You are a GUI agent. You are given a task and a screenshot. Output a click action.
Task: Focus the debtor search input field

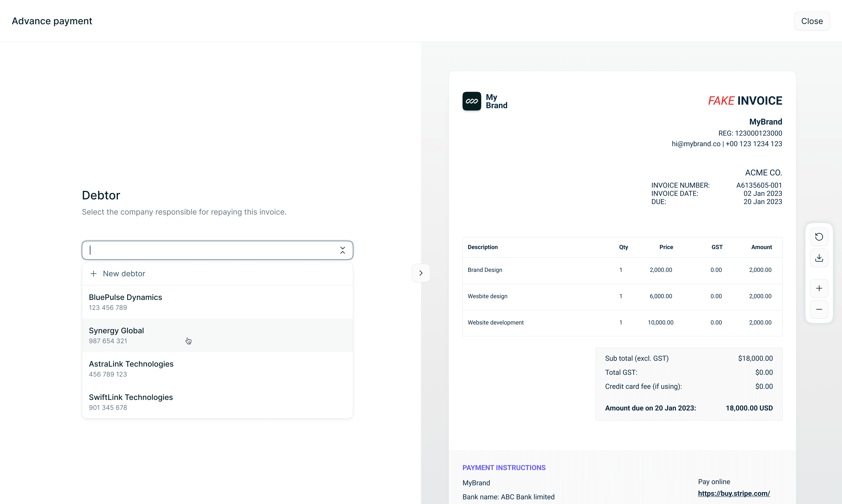[211, 250]
